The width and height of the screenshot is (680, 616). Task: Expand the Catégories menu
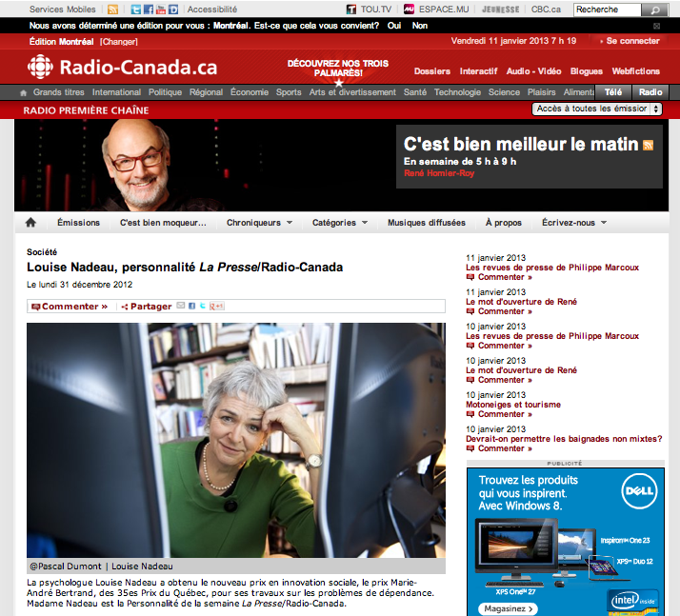point(340,223)
